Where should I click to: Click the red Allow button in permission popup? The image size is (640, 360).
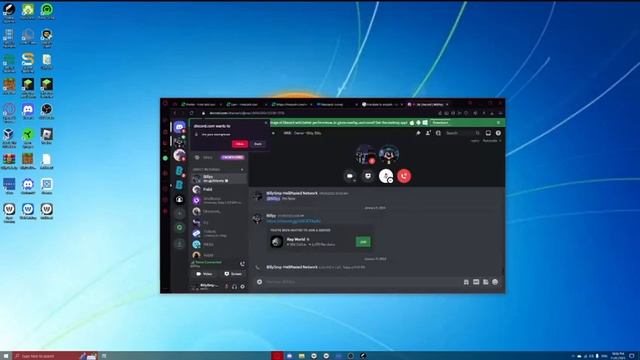pyautogui.click(x=240, y=144)
